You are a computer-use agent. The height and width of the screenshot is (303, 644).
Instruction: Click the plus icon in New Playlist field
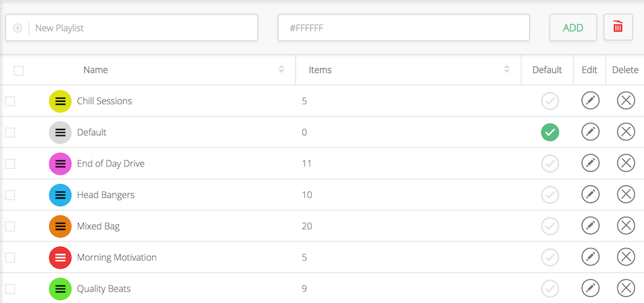[x=18, y=28]
